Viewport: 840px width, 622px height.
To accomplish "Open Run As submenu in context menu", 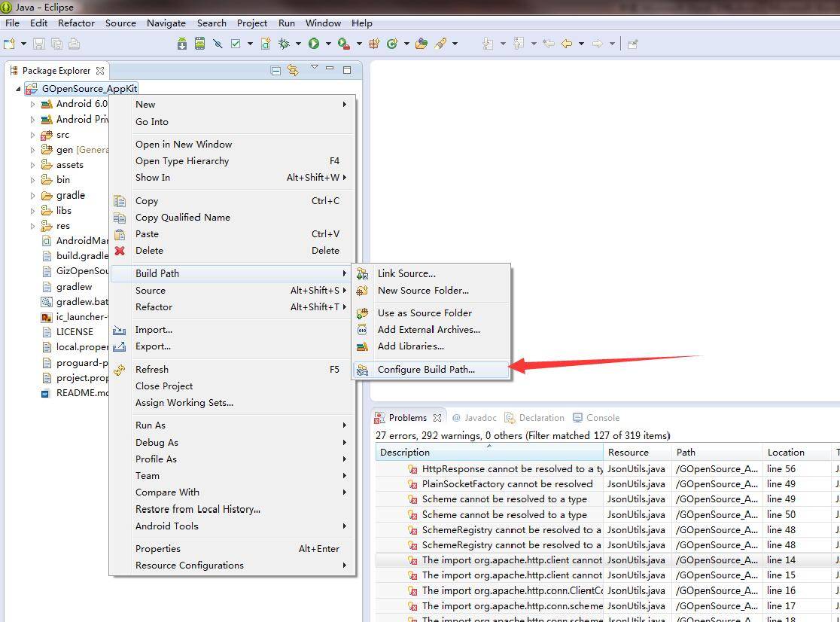I will click(x=232, y=425).
